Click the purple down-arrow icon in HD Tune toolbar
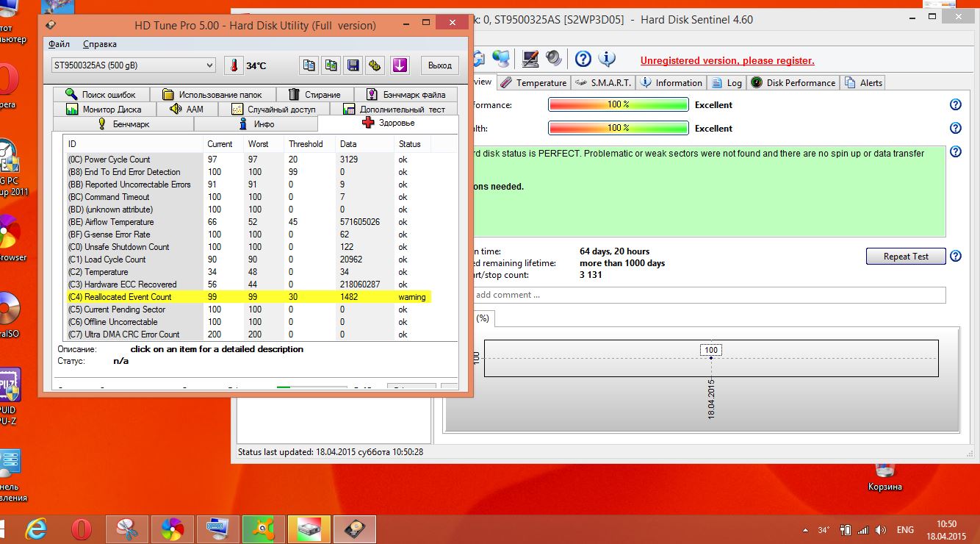 tap(399, 65)
